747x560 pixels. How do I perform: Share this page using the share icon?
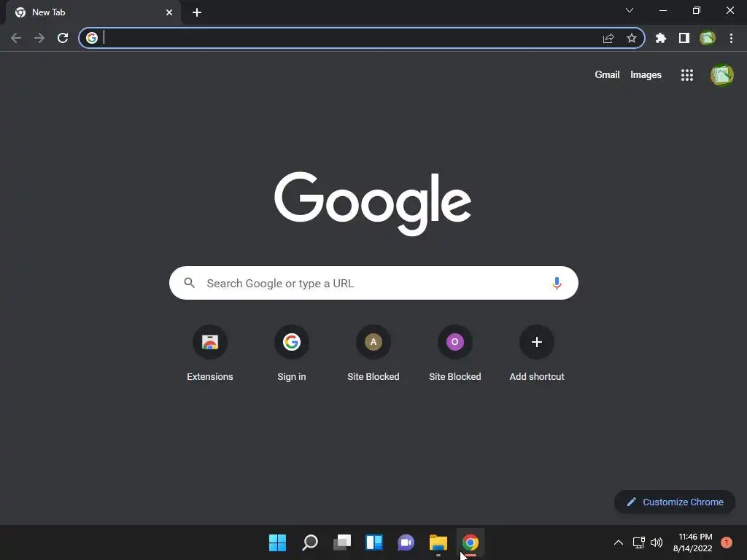click(608, 38)
